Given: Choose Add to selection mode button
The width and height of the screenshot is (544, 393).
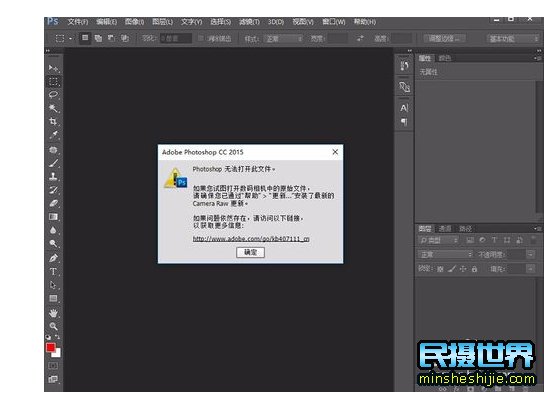Looking at the screenshot, I should coord(99,38).
